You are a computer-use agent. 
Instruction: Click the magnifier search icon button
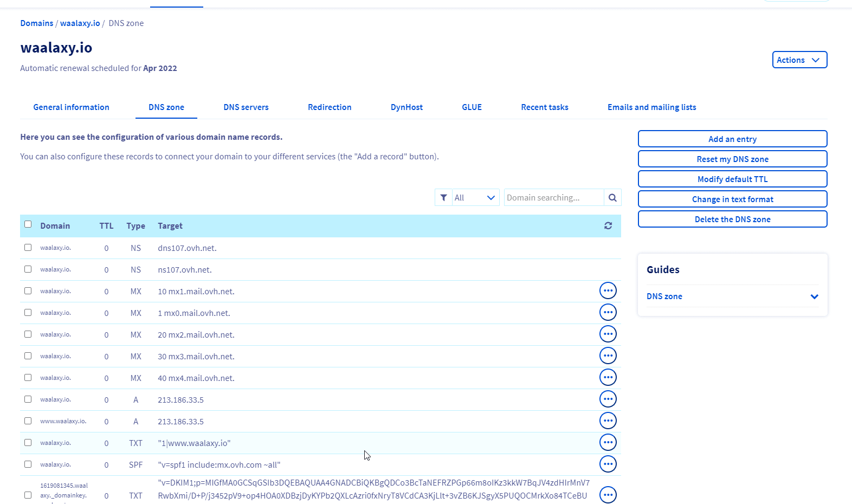[612, 198]
